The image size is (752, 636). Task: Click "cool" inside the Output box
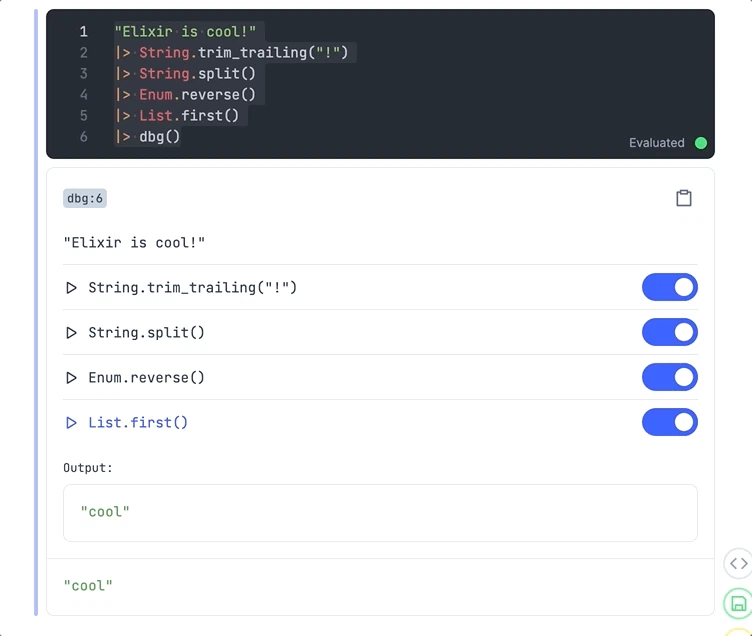(105, 512)
